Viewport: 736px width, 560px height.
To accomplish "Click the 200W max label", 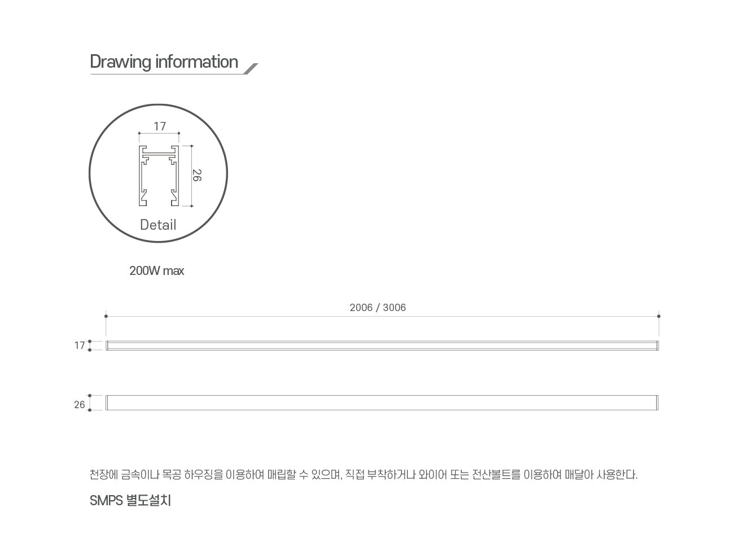I will coord(156,271).
